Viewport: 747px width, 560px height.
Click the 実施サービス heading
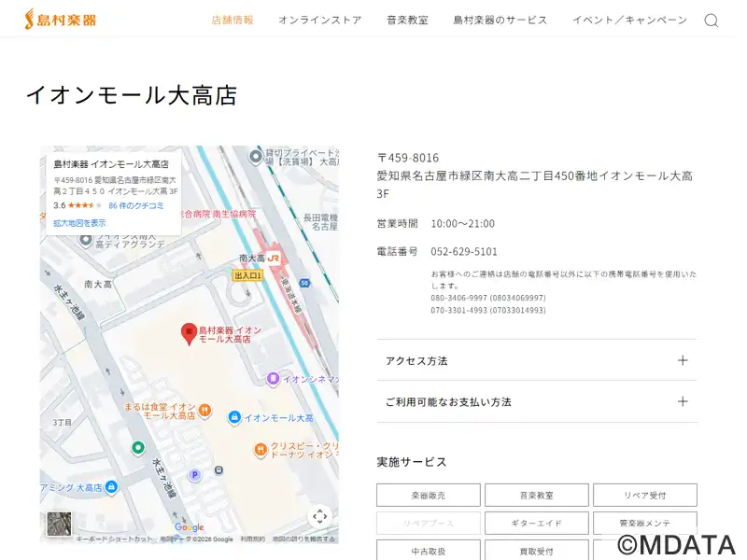[412, 462]
